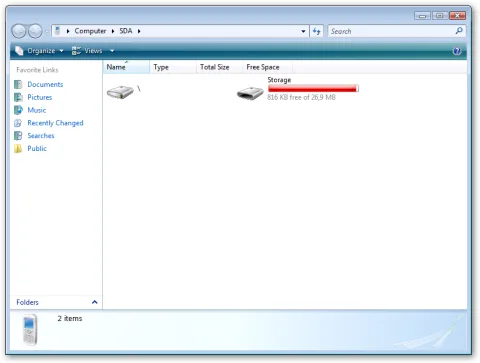The height and width of the screenshot is (363, 480).
Task: Go forward with the Forward arrow button
Action: coord(35,31)
